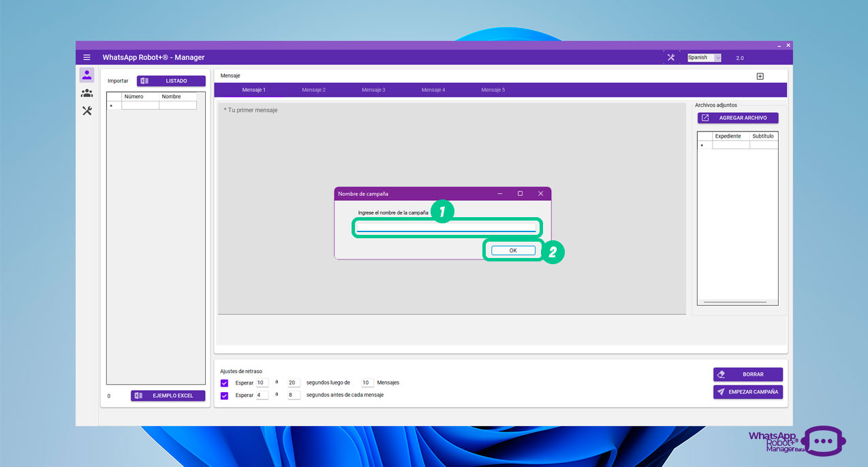Switch to the Mensaje 5 tab
This screenshot has width=868, height=467.
493,90
